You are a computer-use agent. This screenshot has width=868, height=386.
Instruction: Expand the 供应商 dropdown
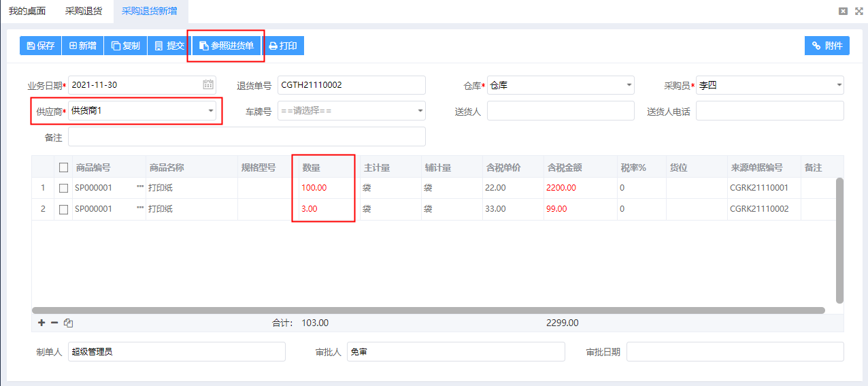coord(211,110)
